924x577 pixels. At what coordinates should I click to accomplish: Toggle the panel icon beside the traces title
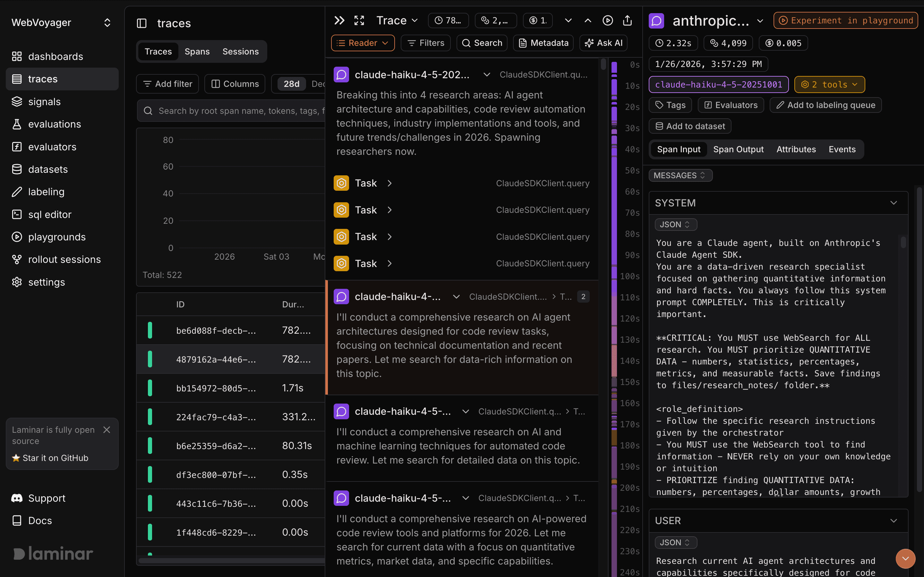point(142,23)
